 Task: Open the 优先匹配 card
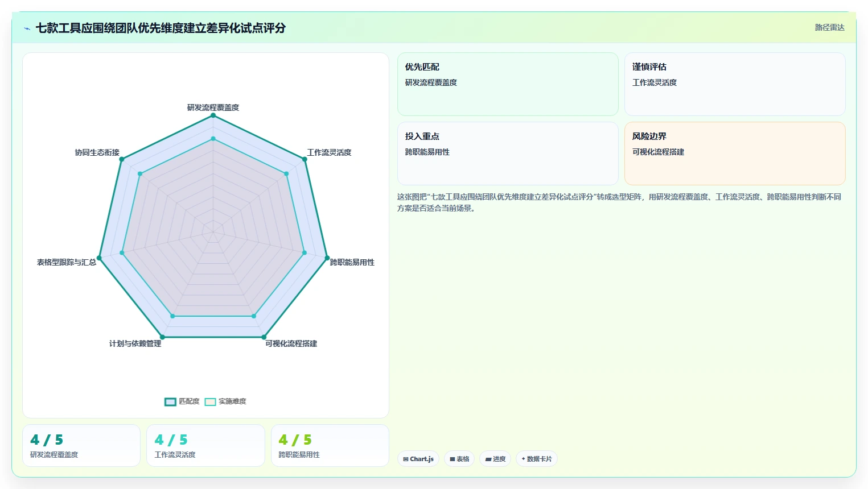[x=508, y=84]
